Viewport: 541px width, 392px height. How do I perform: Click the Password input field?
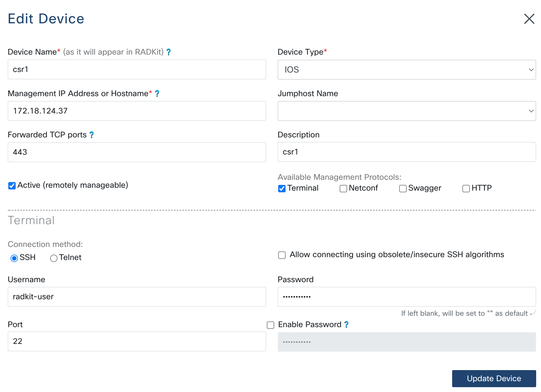click(407, 297)
